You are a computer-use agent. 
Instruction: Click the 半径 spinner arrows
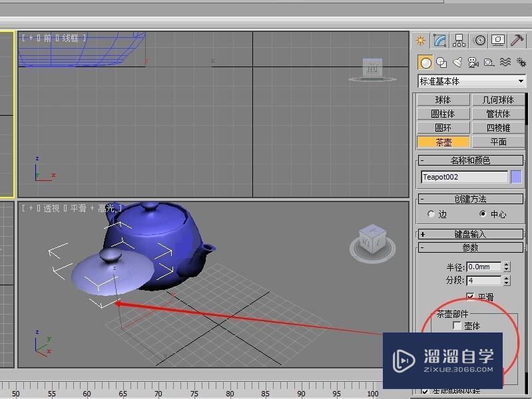(x=507, y=267)
